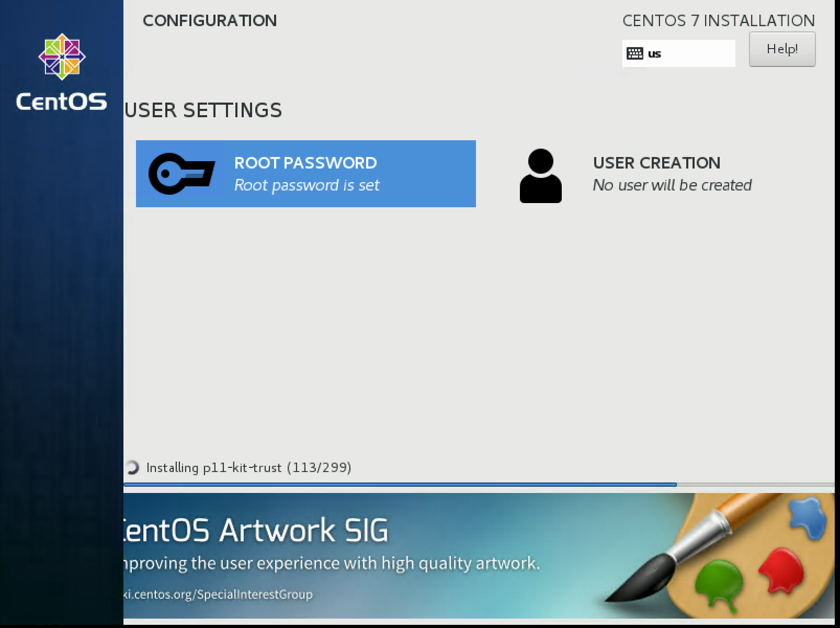The height and width of the screenshot is (628, 840).
Task: Click the person silhouette User Creation icon
Action: (540, 176)
